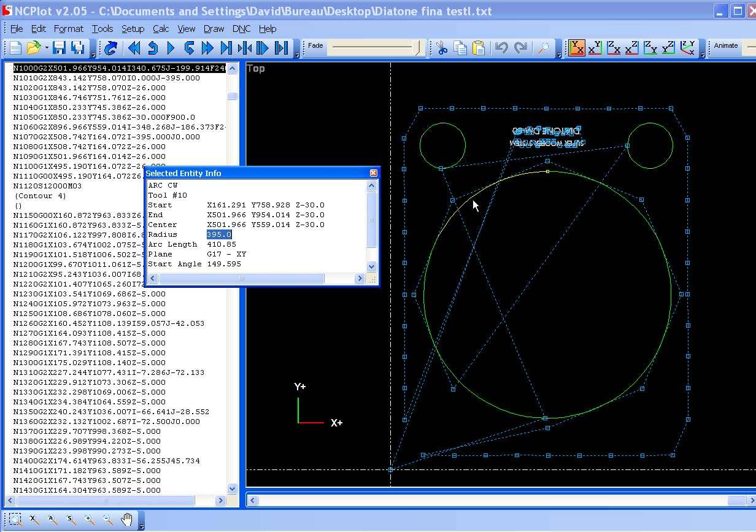This screenshot has width=756, height=532.
Task: Click the magnifier marked S
Action: click(71, 520)
